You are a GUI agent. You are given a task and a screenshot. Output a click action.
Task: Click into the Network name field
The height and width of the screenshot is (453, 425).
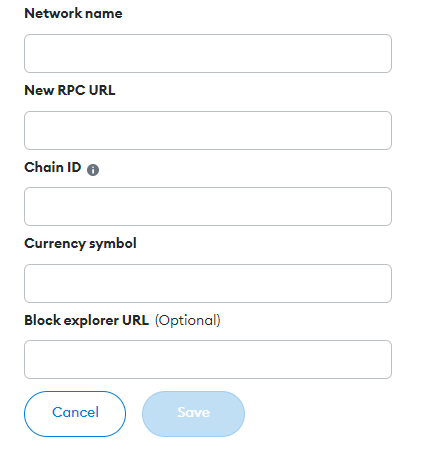(x=208, y=53)
